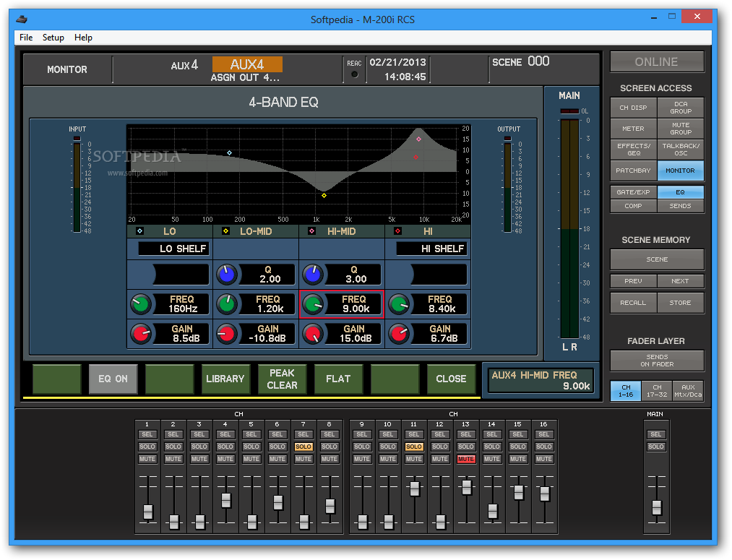Click the channel 4 fader handle

(226, 500)
